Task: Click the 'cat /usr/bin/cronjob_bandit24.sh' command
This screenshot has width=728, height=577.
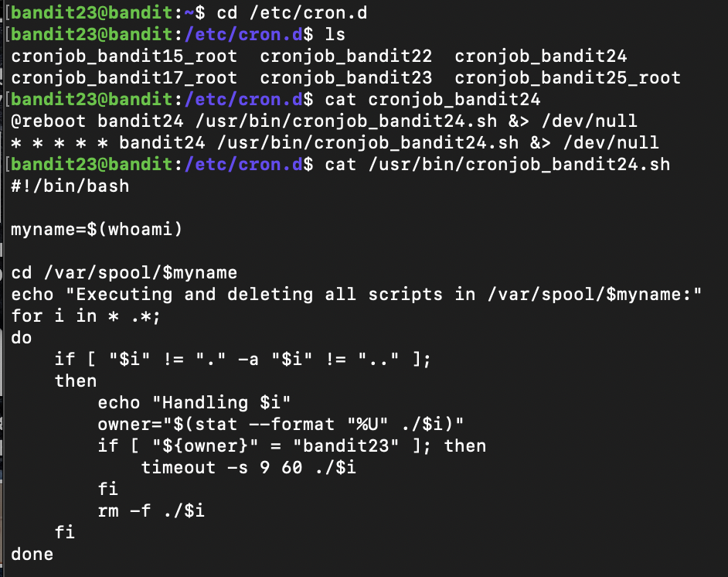Action: pos(498,165)
